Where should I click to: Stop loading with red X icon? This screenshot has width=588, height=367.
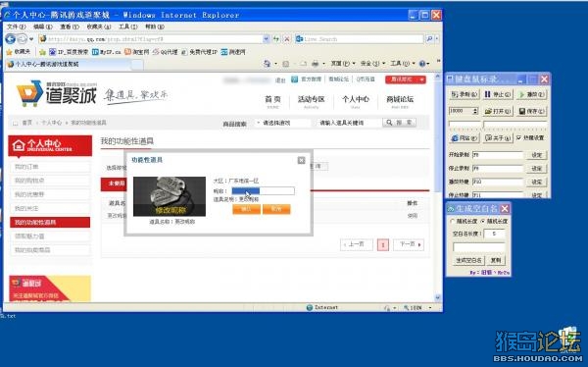pyautogui.click(x=287, y=38)
